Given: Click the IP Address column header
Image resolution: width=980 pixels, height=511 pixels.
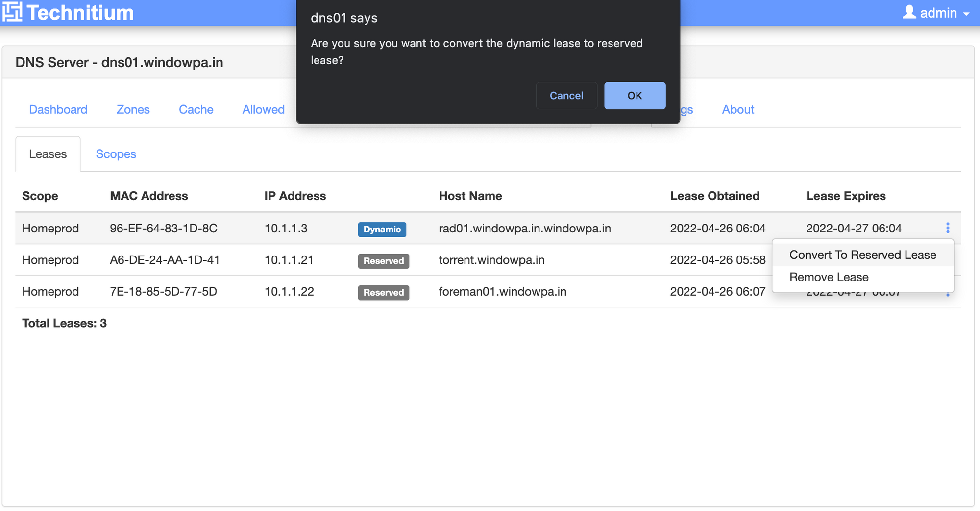Looking at the screenshot, I should (x=295, y=196).
